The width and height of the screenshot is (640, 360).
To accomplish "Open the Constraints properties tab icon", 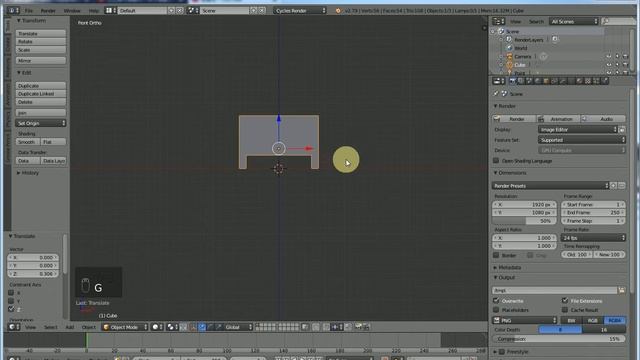I will 554,81.
